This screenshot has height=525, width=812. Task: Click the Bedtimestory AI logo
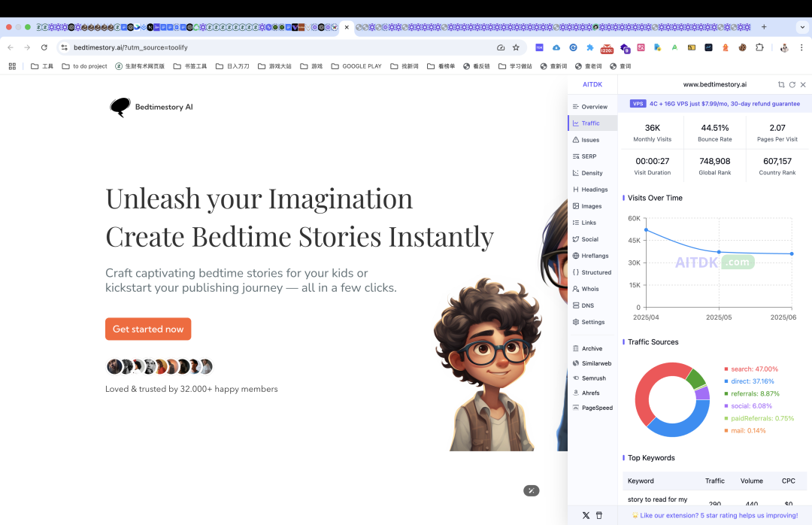point(151,108)
